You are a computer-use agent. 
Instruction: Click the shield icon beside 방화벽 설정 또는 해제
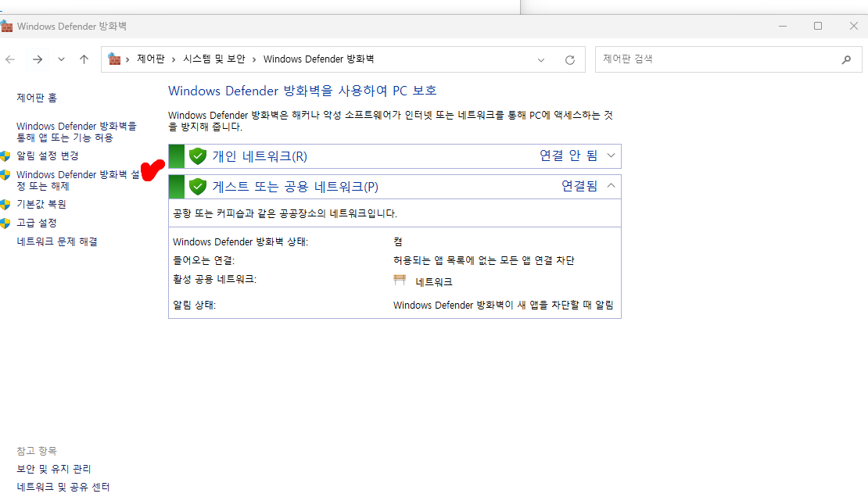click(x=5, y=175)
